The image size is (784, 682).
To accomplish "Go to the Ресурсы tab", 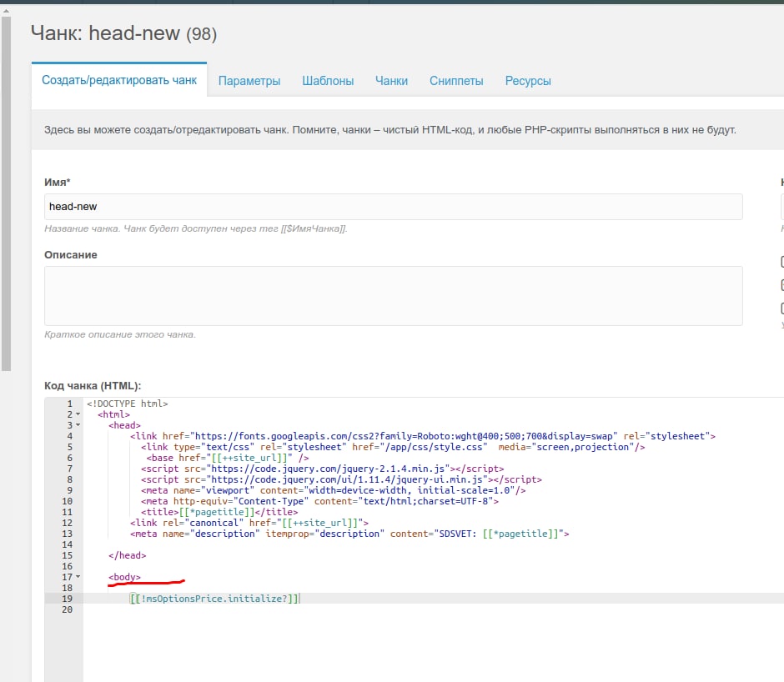I will (x=527, y=81).
